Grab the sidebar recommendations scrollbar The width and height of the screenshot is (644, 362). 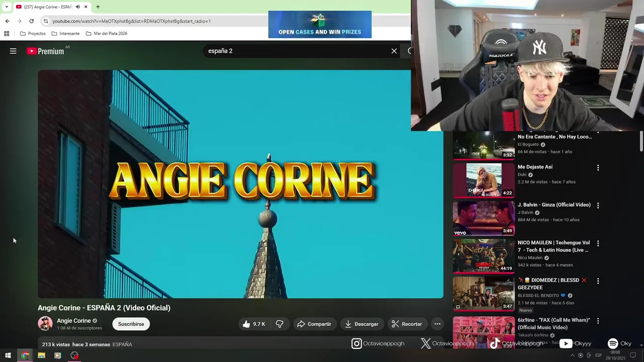(x=641, y=141)
